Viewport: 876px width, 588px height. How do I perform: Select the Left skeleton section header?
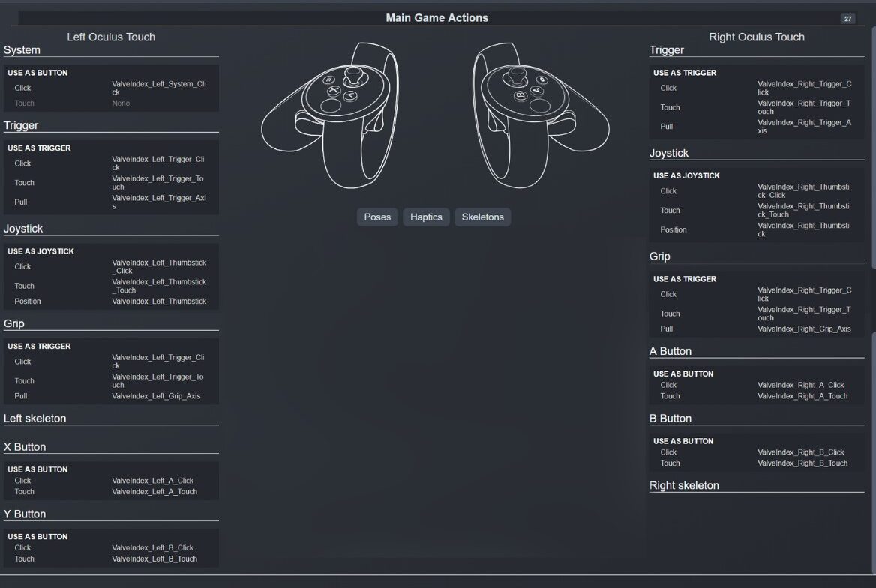(x=34, y=418)
